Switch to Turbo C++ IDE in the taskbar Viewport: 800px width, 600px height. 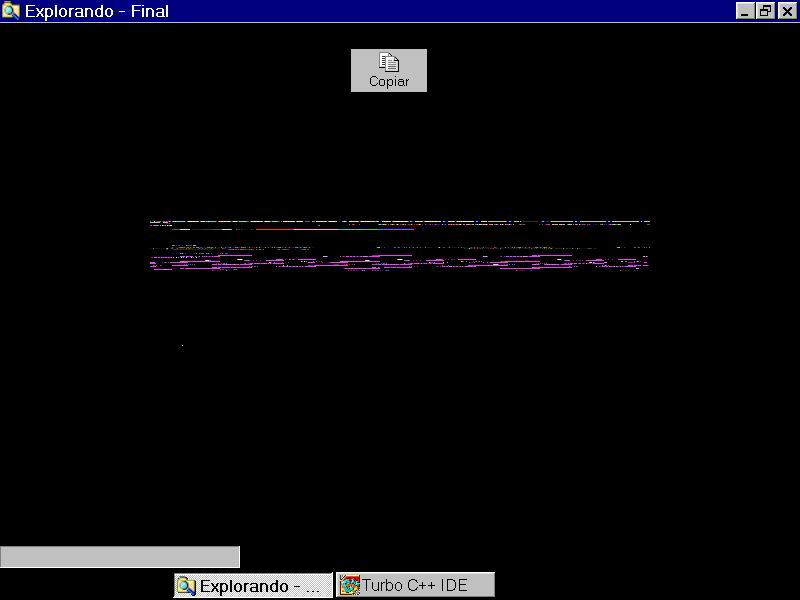click(415, 585)
